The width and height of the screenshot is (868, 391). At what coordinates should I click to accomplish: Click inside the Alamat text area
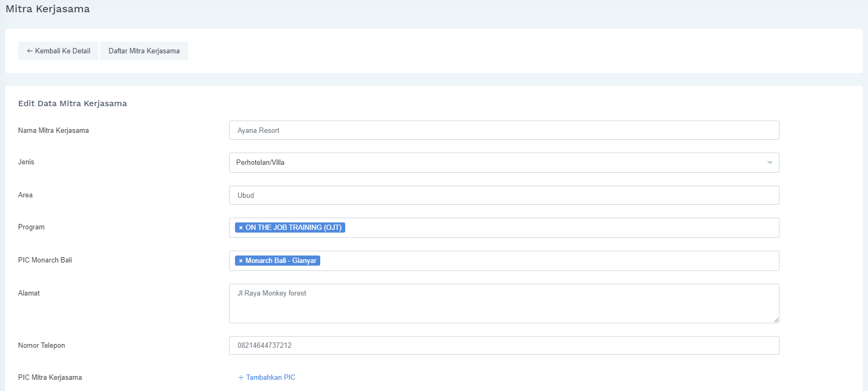tap(504, 304)
